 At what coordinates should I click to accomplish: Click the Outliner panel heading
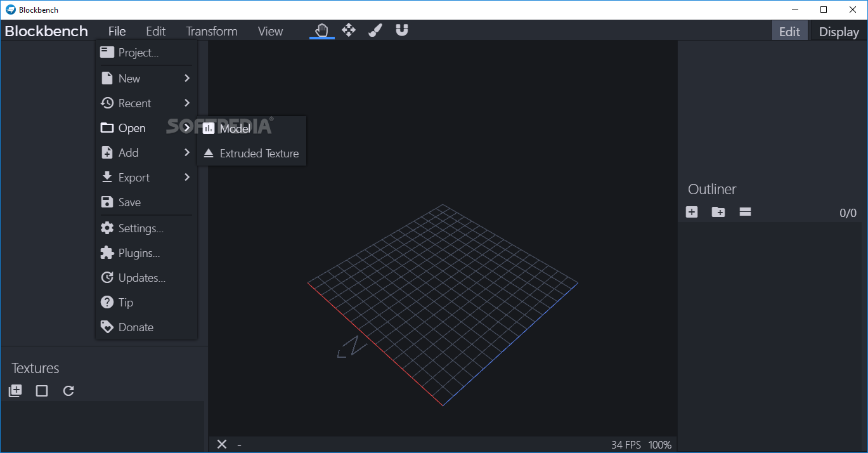coord(712,189)
